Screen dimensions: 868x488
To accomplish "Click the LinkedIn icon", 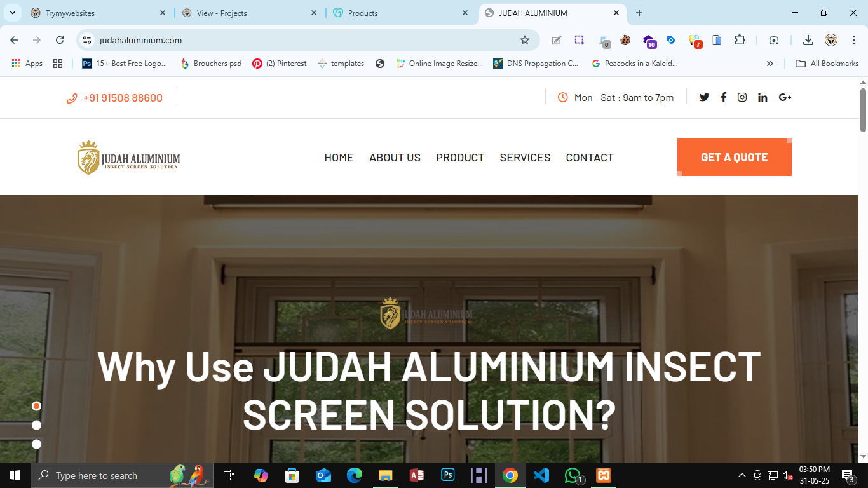I will coord(763,97).
